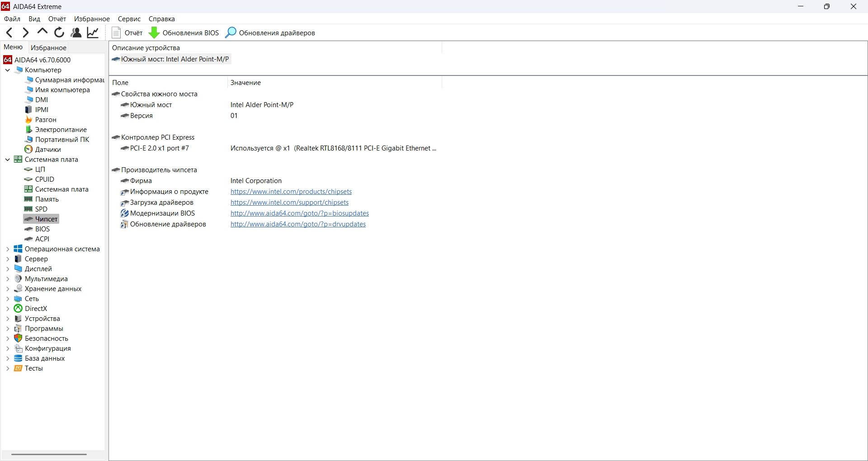
Task: Expand Операционная система node
Action: point(8,249)
